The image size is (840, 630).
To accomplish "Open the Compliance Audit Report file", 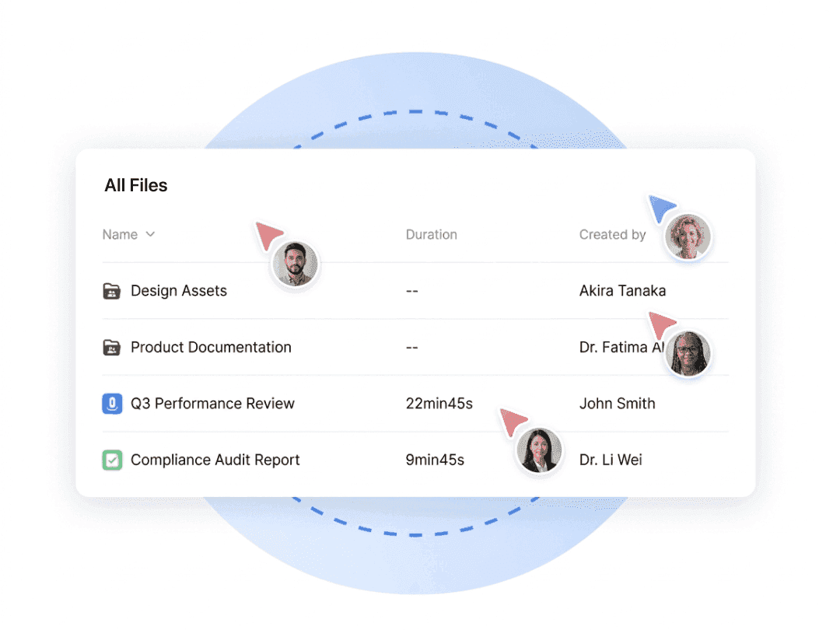I will [215, 460].
